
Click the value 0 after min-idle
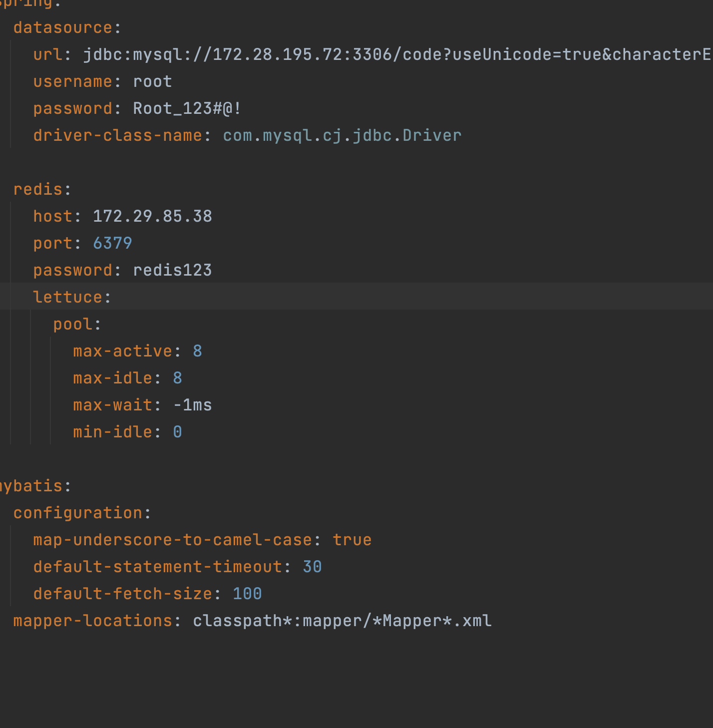coord(178,432)
